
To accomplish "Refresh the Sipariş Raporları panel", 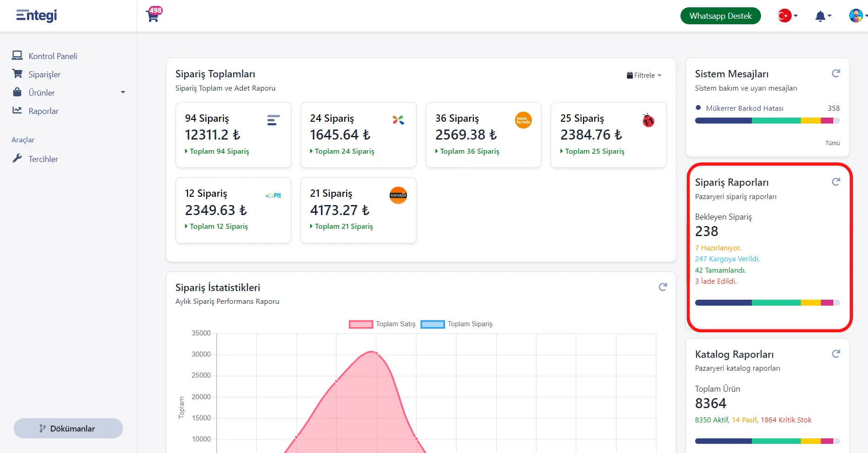I will 836,182.
